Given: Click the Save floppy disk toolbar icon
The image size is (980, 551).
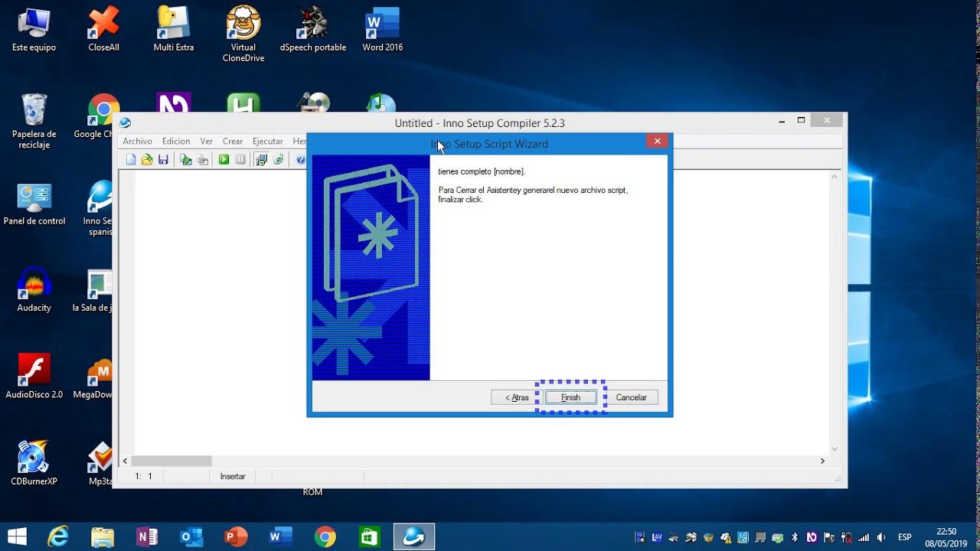Looking at the screenshot, I should pyautogui.click(x=163, y=159).
